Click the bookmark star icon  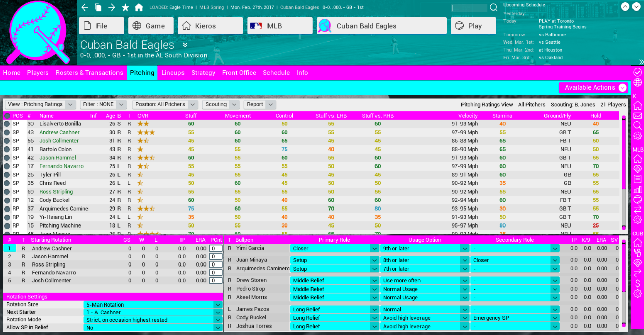click(125, 7)
